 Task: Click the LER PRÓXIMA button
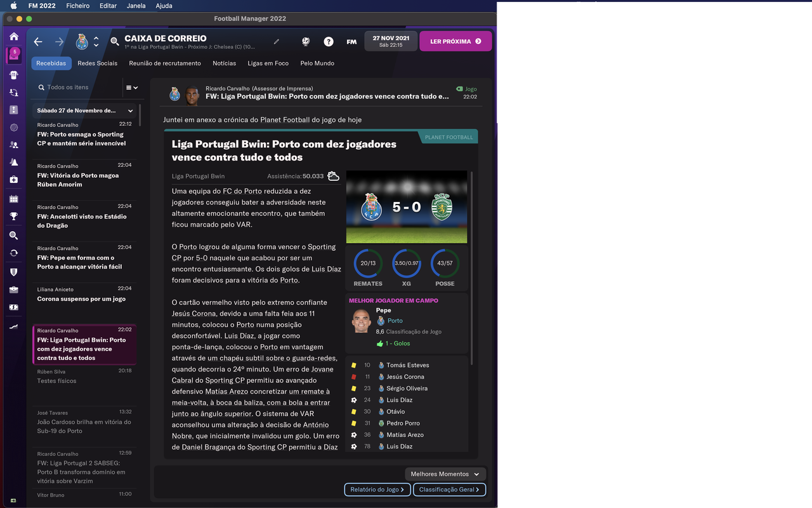click(455, 41)
